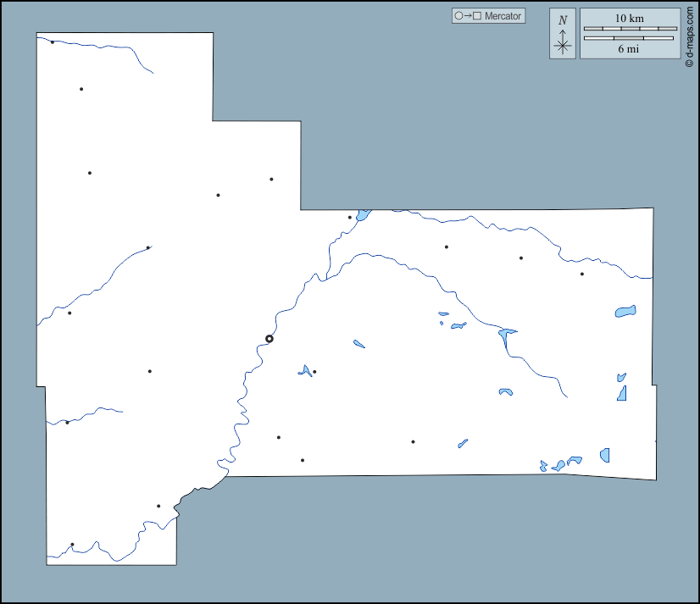Open the d-maps.com copyright link
The width and height of the screenshot is (700, 604).
click(690, 34)
